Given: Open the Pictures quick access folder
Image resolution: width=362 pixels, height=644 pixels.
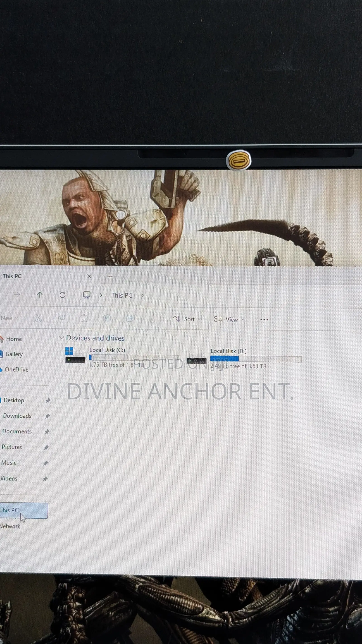Looking at the screenshot, I should tap(12, 447).
